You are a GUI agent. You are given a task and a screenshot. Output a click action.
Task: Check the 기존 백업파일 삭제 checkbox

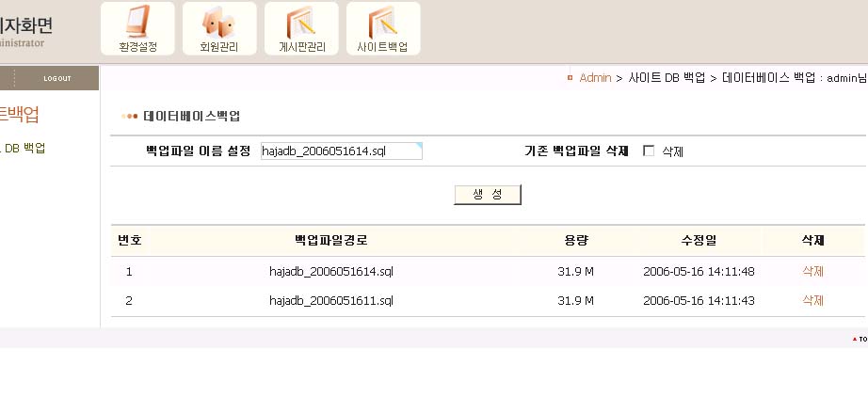point(649,151)
